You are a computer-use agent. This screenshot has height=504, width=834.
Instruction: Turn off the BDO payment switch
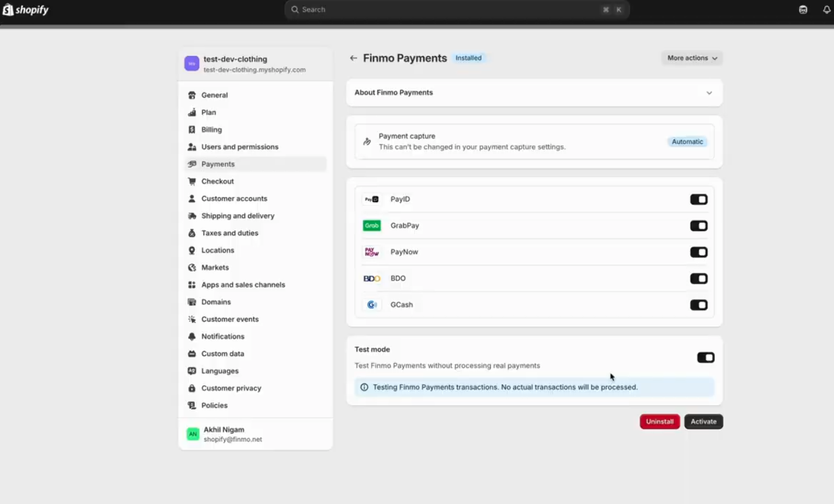click(x=698, y=278)
